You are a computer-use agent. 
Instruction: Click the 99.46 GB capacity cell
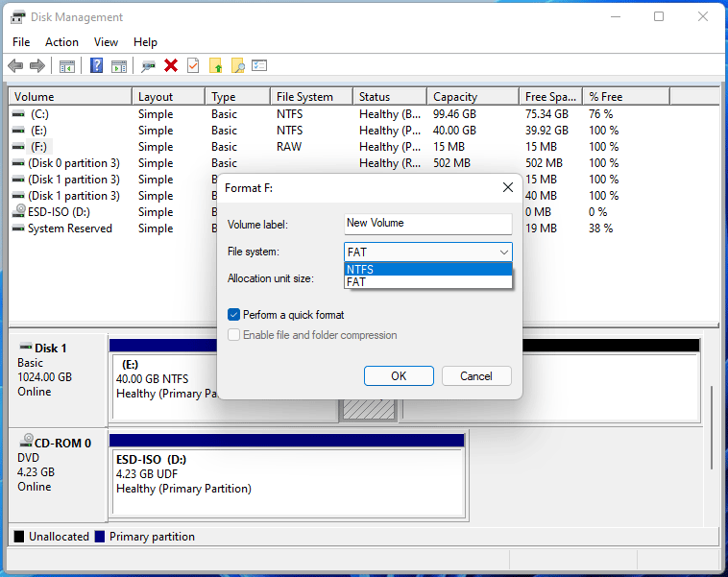click(x=454, y=114)
